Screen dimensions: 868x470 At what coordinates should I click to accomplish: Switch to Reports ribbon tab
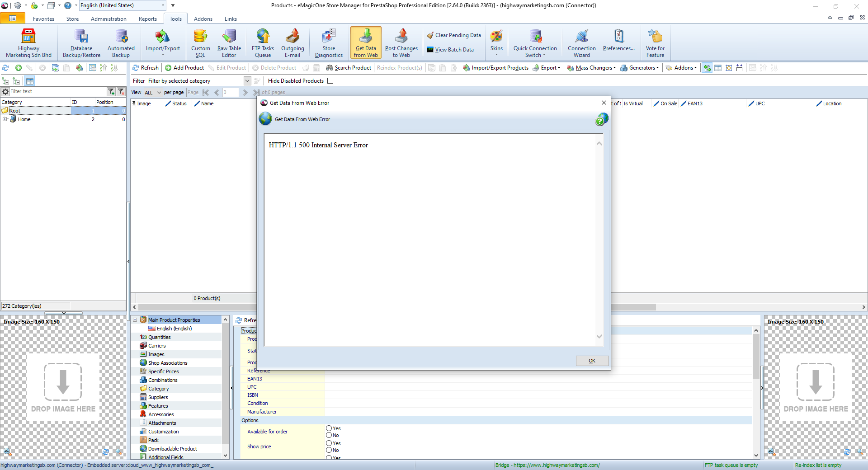148,19
